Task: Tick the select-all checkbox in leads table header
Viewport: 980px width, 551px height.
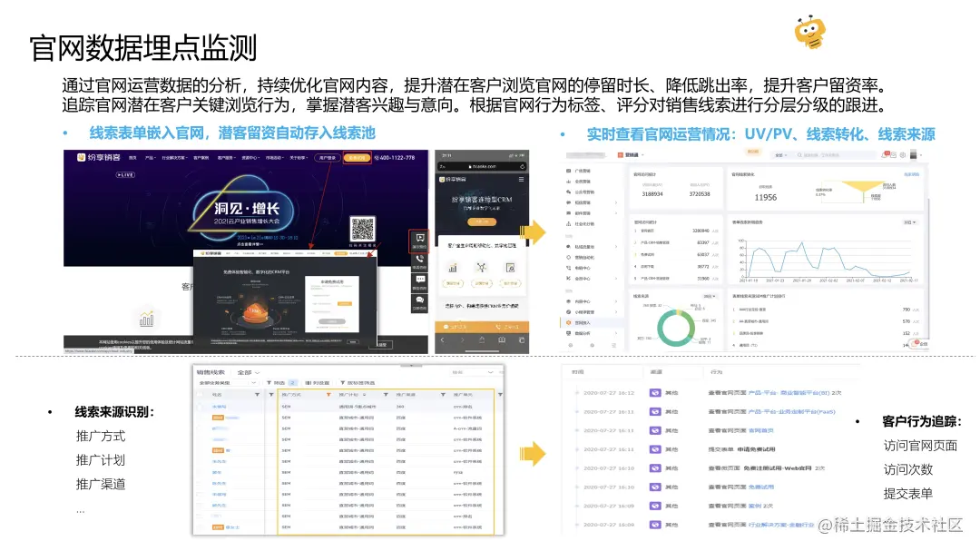Action: (201, 395)
